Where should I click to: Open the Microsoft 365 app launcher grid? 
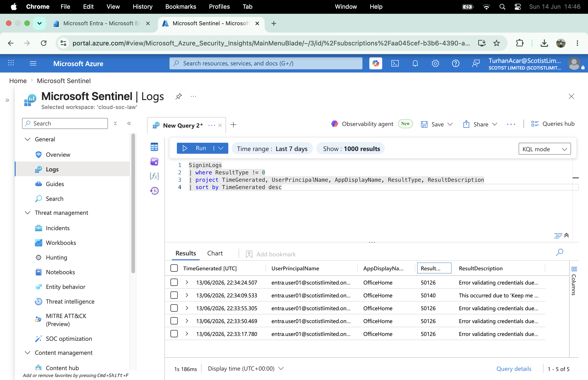click(11, 63)
